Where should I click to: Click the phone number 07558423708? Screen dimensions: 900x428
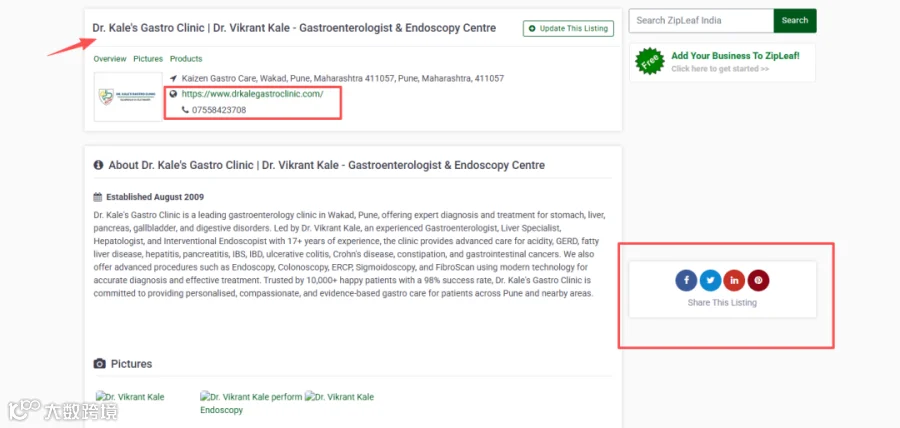pyautogui.click(x=219, y=110)
